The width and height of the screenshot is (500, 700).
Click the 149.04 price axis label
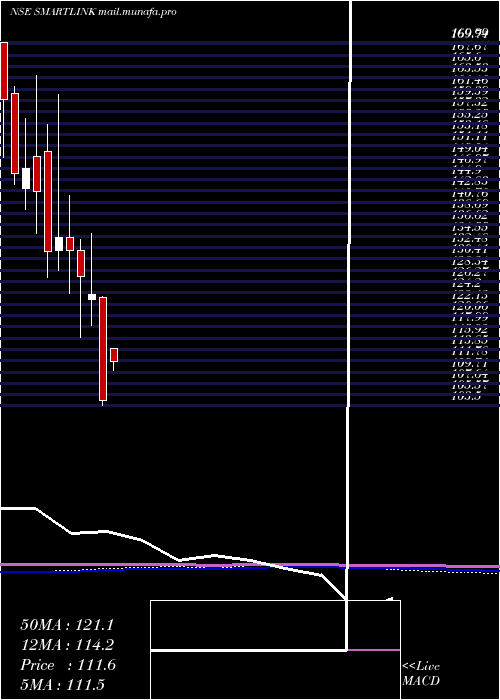coord(469,148)
